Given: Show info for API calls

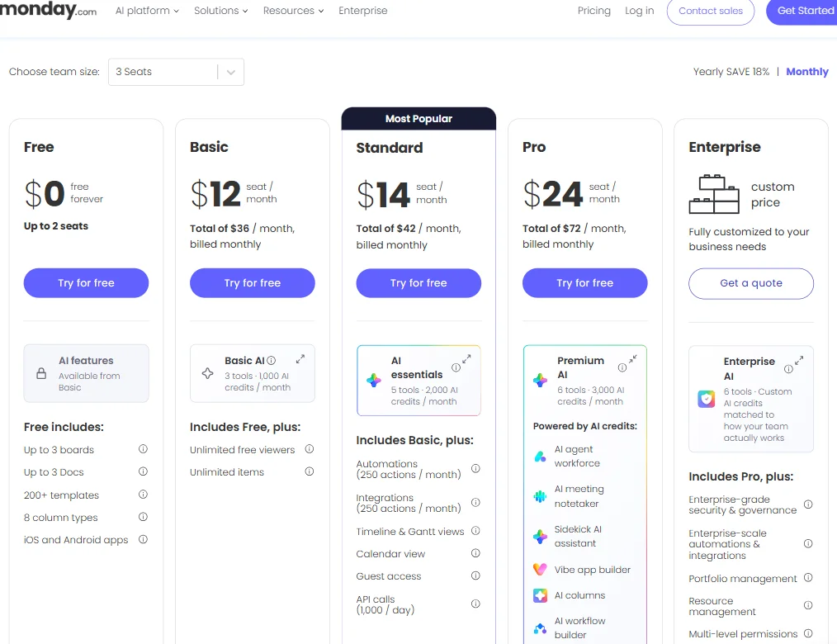Looking at the screenshot, I should click(475, 604).
